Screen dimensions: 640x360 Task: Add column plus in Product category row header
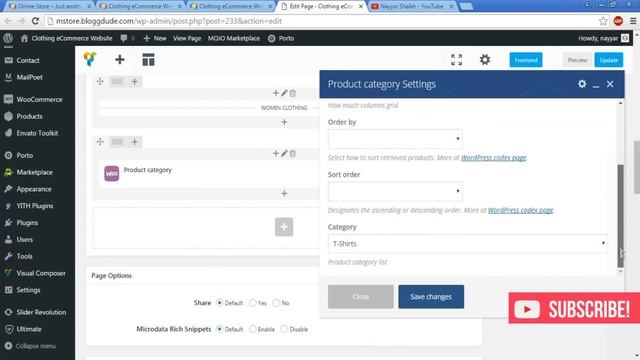(134, 142)
